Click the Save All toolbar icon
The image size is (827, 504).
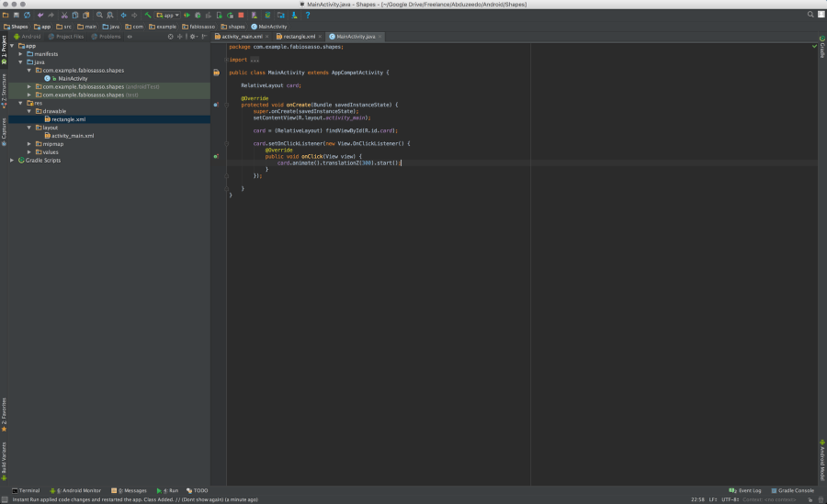click(17, 16)
